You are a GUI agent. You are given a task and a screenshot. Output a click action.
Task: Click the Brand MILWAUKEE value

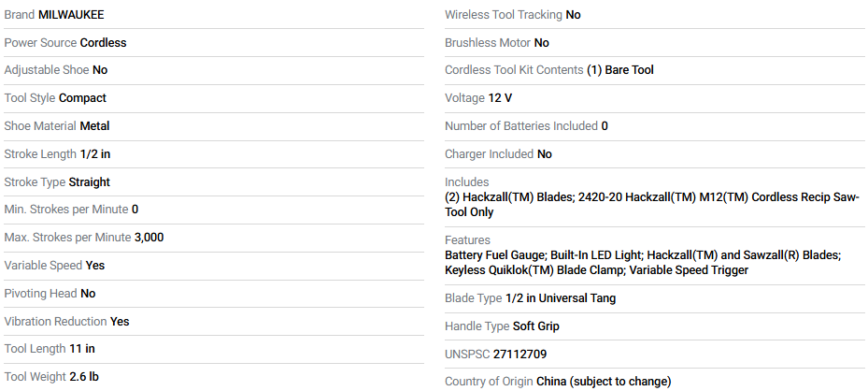click(71, 15)
